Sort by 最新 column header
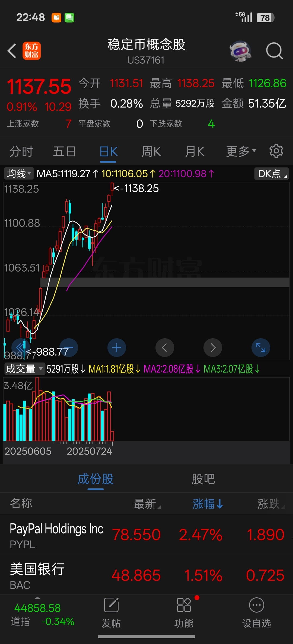293x644 pixels. coord(147,504)
